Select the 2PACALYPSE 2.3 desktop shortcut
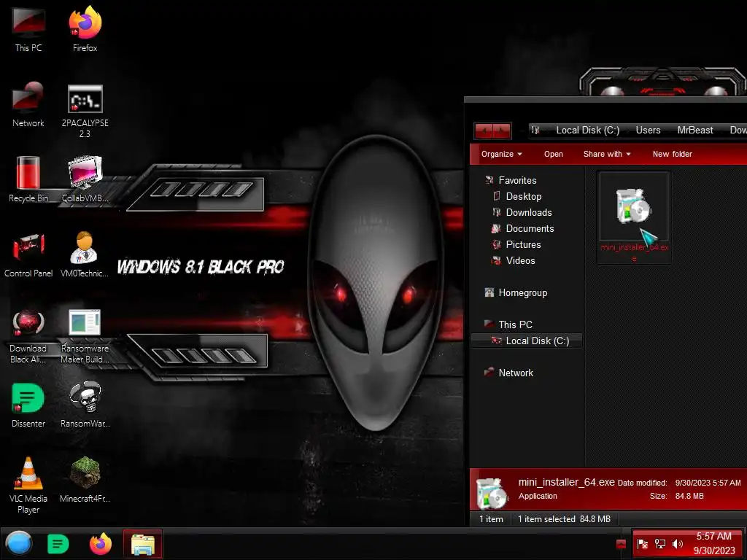Viewport: 747px width, 560px height. (x=85, y=112)
